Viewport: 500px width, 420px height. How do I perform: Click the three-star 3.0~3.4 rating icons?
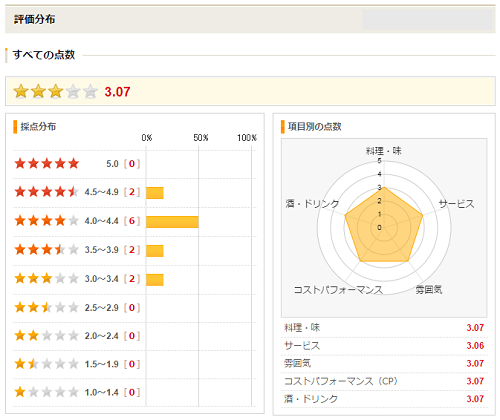pos(47,278)
